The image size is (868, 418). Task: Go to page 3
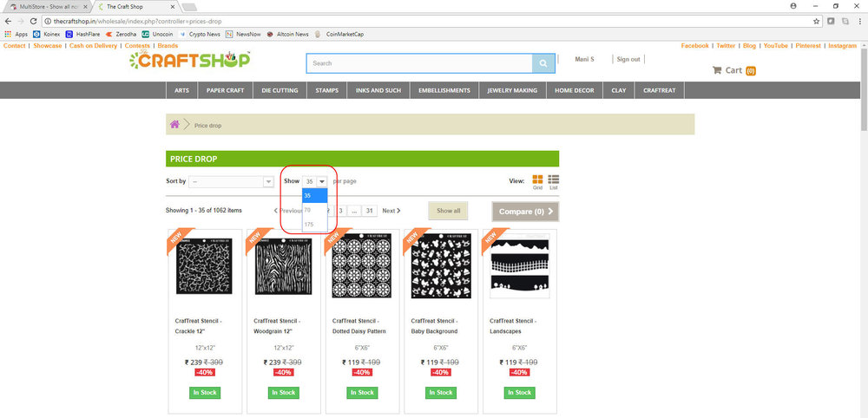tap(341, 211)
